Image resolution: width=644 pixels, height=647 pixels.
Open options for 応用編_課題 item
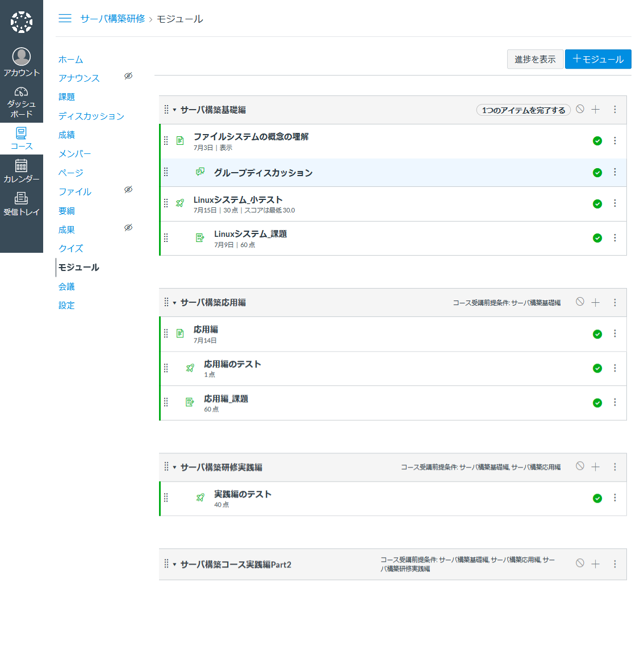614,402
